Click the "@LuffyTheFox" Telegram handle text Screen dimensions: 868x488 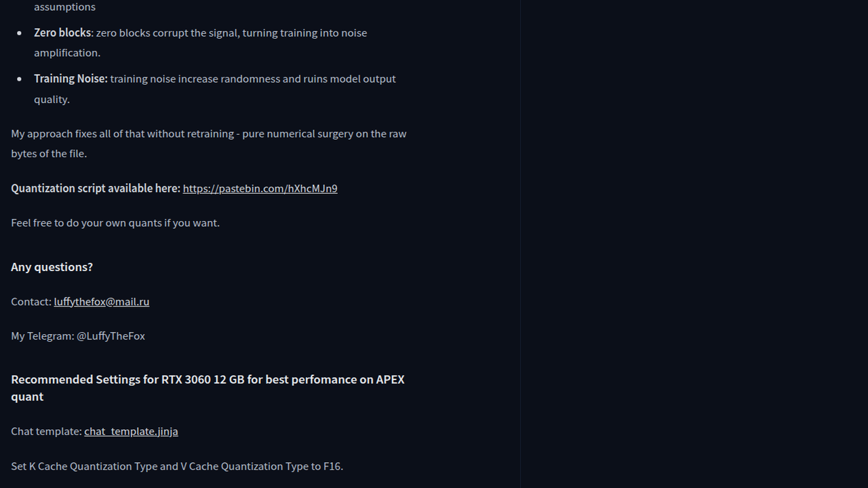pyautogui.click(x=111, y=336)
